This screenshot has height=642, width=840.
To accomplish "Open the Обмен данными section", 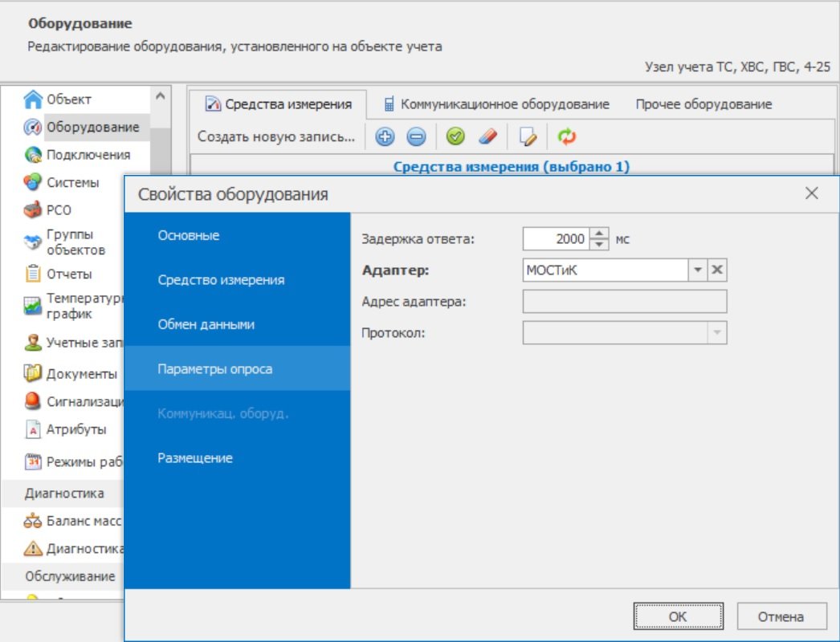I will [238, 324].
